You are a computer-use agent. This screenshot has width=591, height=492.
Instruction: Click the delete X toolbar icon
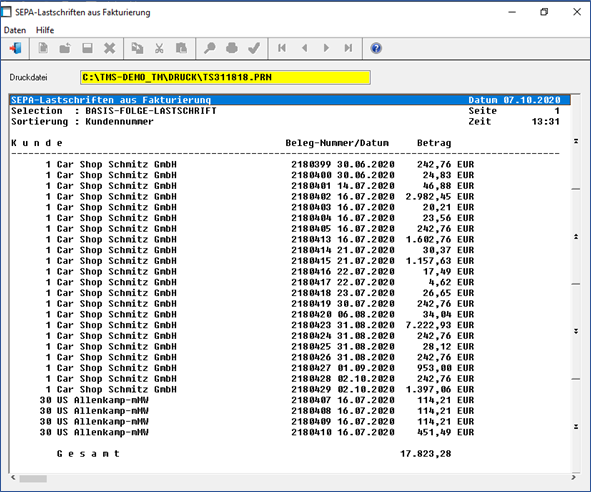tap(110, 48)
